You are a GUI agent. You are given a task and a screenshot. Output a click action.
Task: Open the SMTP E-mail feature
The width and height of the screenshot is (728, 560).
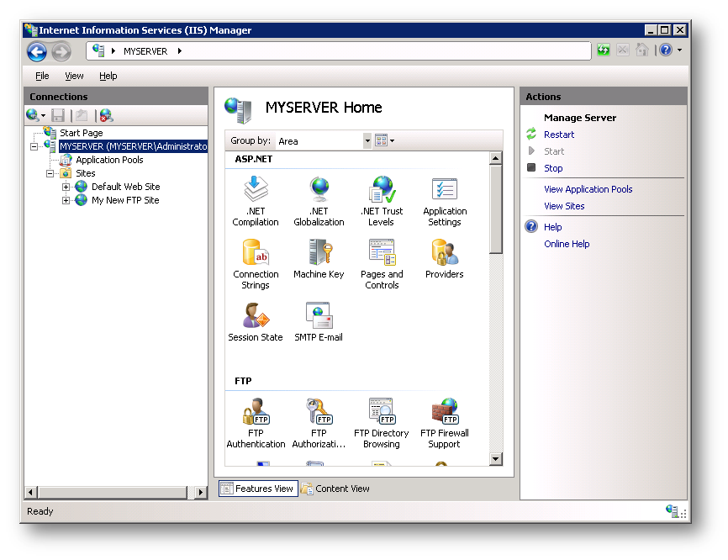319,321
